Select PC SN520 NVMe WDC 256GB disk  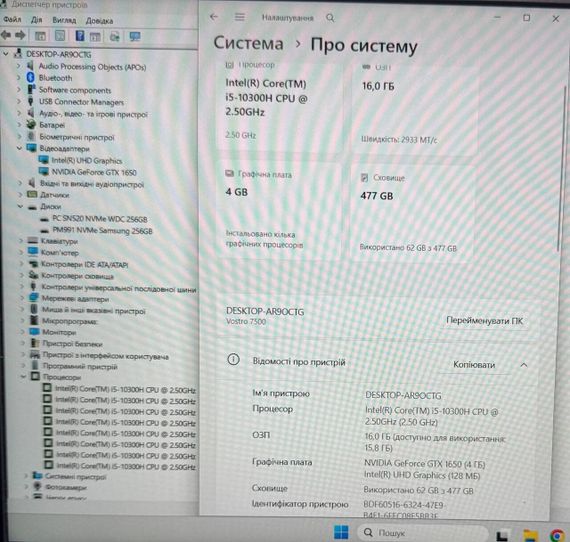coord(100,219)
